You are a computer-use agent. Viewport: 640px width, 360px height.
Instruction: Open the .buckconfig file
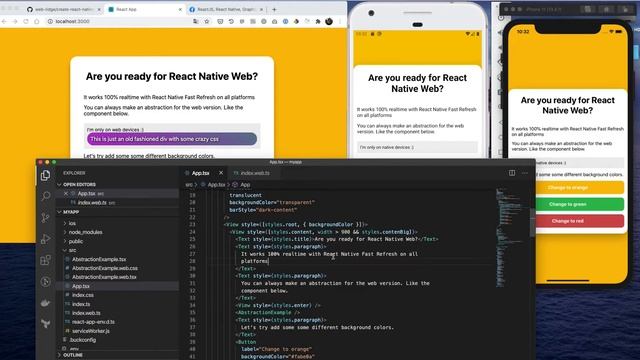[82, 340]
